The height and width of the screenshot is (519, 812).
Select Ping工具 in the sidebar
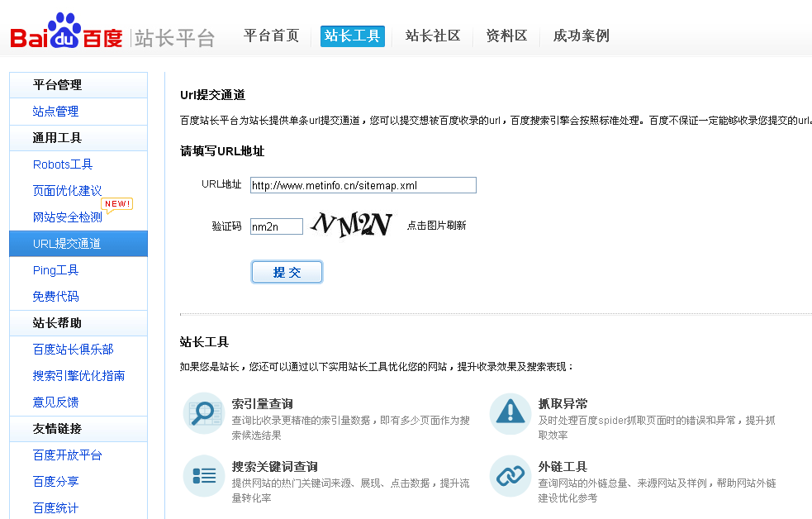pyautogui.click(x=55, y=270)
